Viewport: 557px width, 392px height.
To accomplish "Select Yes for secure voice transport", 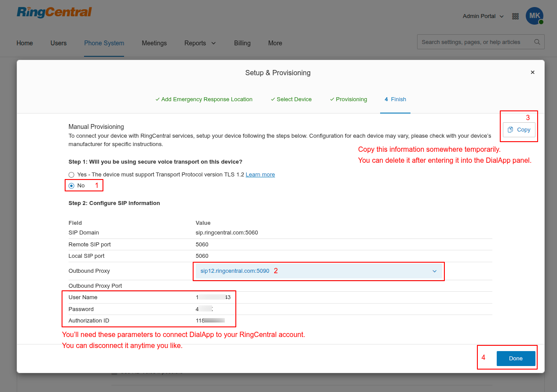I will (x=71, y=175).
